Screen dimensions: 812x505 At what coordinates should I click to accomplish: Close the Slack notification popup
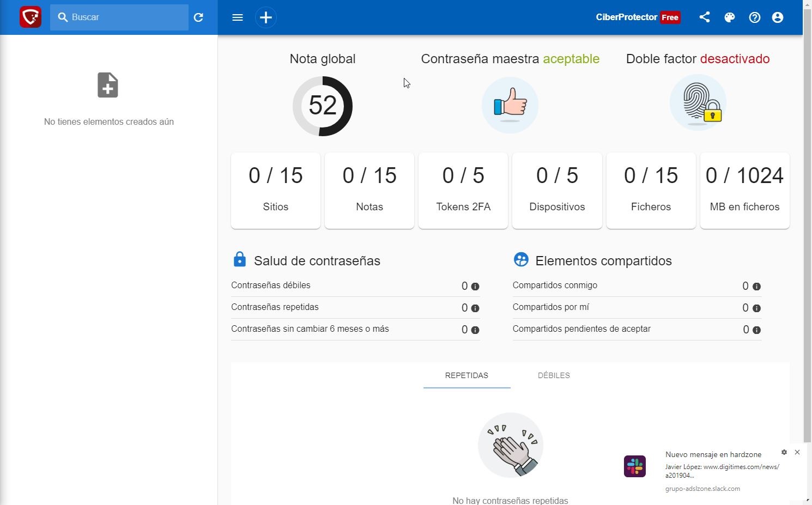pyautogui.click(x=797, y=452)
